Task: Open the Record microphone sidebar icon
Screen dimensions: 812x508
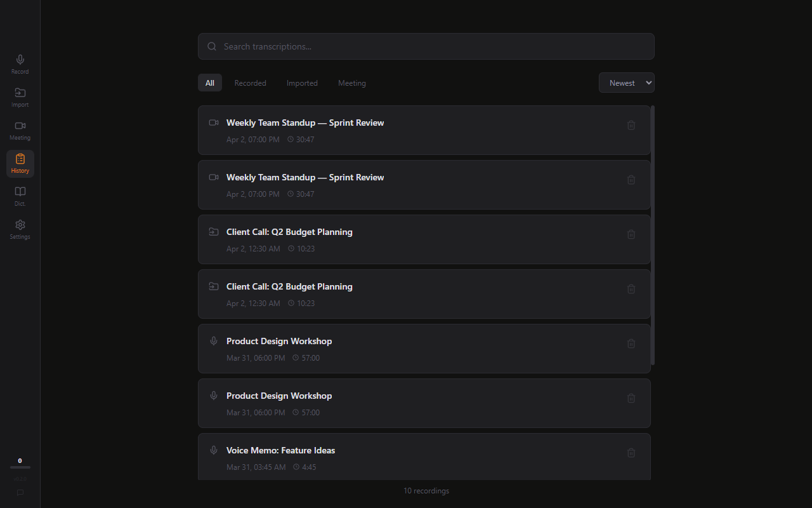Action: [20, 64]
